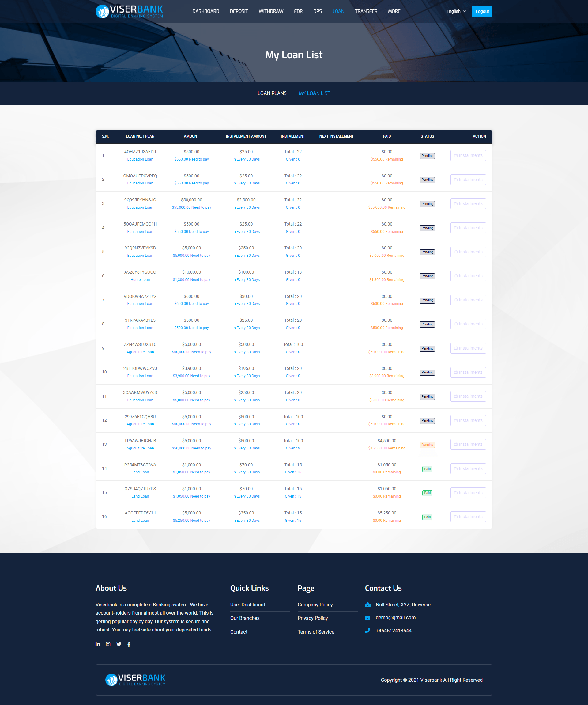Click the MY LOAN LIST tab

[315, 93]
